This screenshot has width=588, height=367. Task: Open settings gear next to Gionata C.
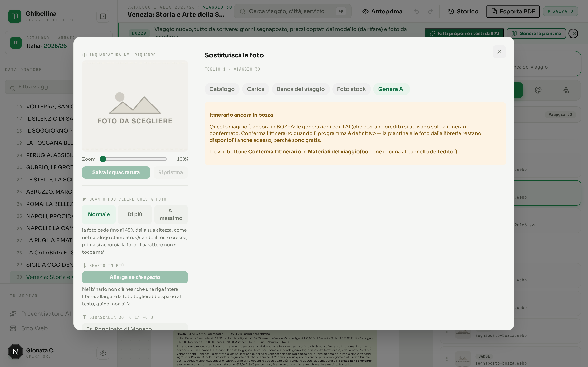103,353
